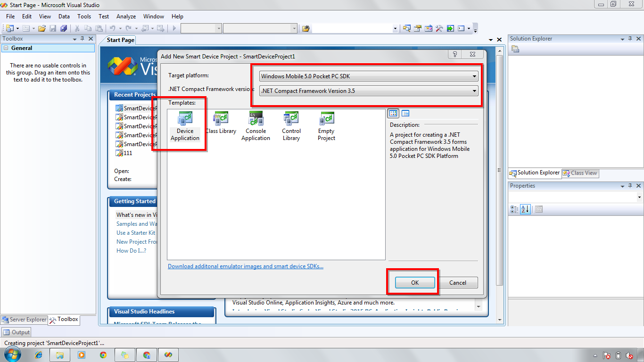Viewport: 644px width, 362px height.
Task: Close the Start Page tab
Action: coord(499,41)
